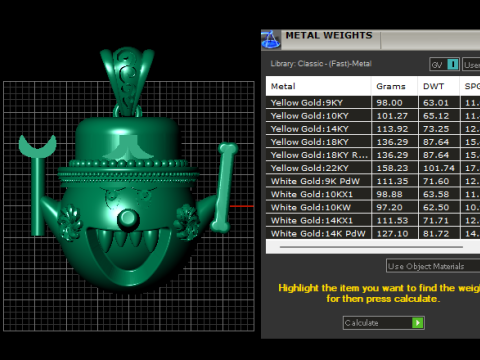This screenshot has height=360, width=480.
Task: Select the White Gold:14K PdW row
Action: point(373,233)
